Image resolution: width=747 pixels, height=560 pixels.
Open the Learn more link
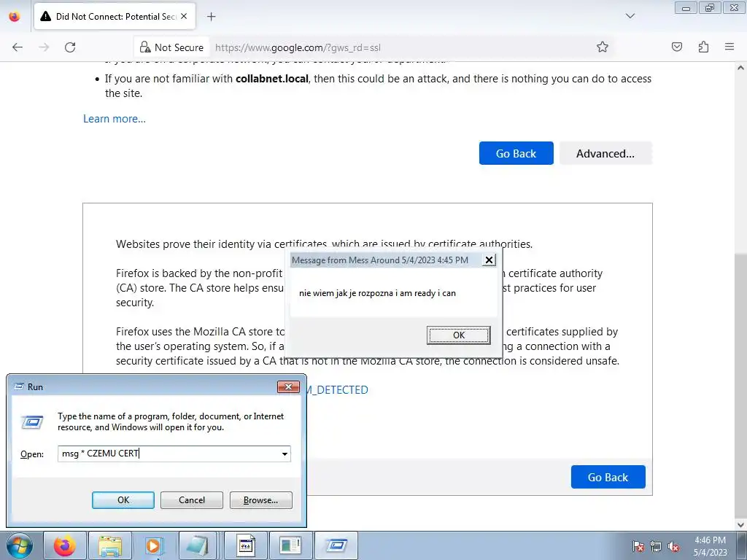coord(115,119)
